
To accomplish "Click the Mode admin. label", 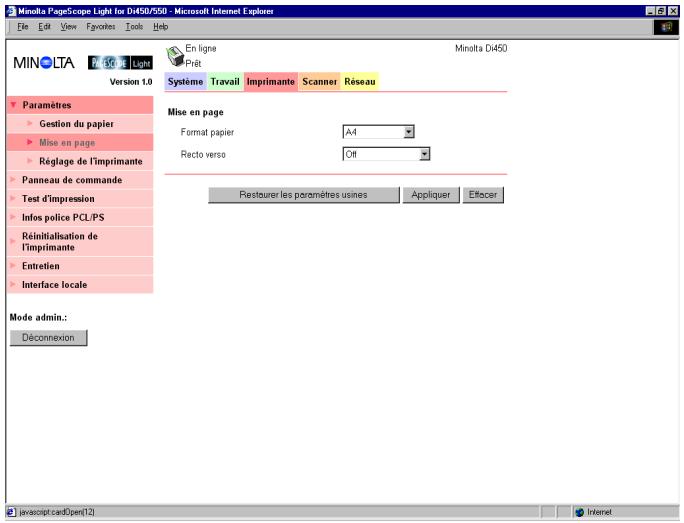I will point(38,317).
